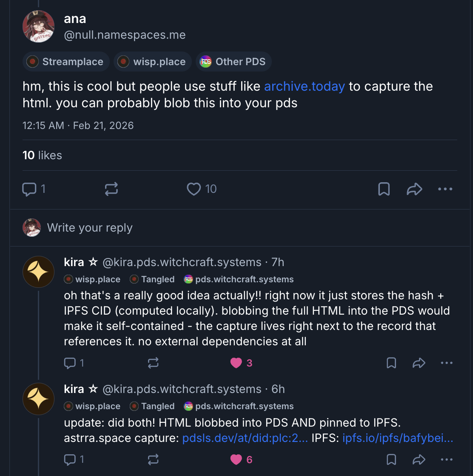Reply to kira's 6h update post

coord(69,459)
